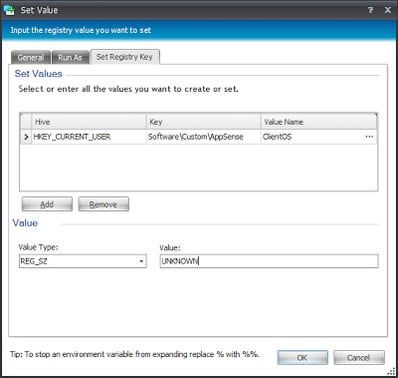Focus the Value text field containing UNKNOWN

coord(269,261)
